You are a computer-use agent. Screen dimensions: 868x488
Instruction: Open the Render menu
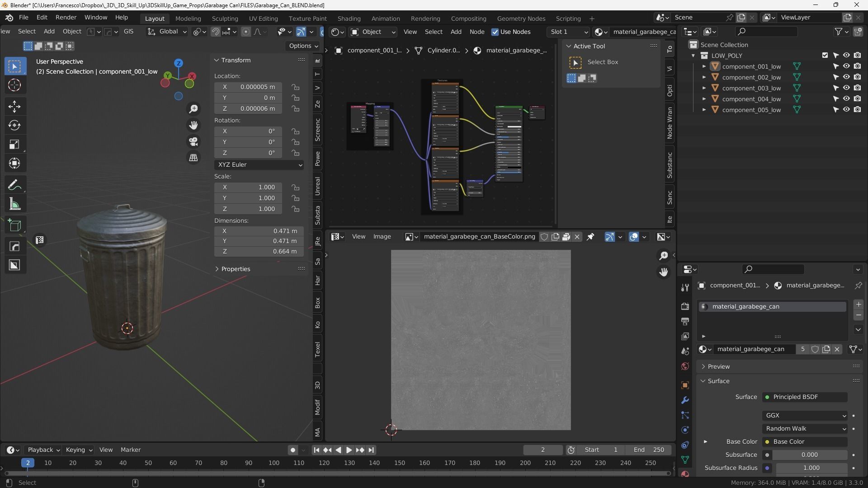coord(66,17)
